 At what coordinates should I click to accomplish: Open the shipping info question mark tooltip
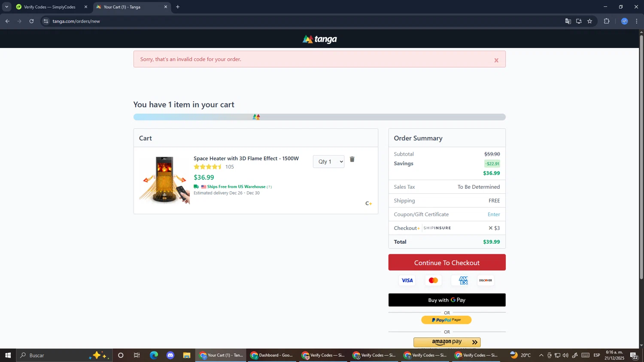(269, 187)
